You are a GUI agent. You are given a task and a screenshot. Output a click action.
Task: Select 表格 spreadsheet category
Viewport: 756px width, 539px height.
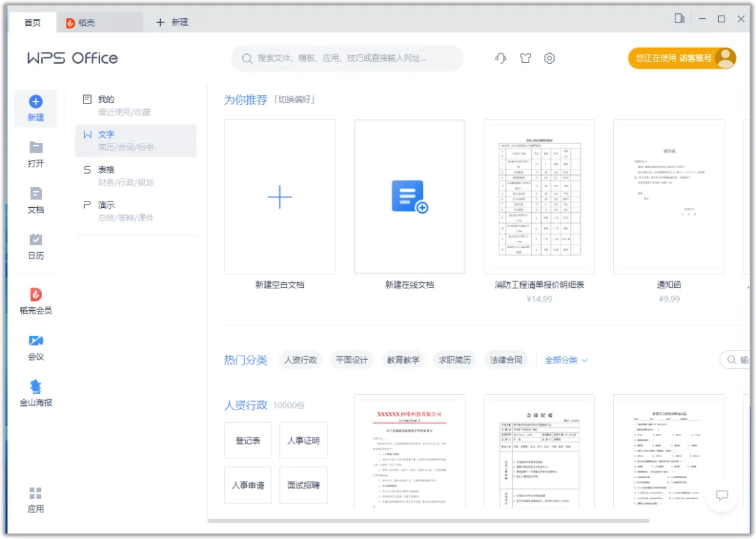point(136,176)
